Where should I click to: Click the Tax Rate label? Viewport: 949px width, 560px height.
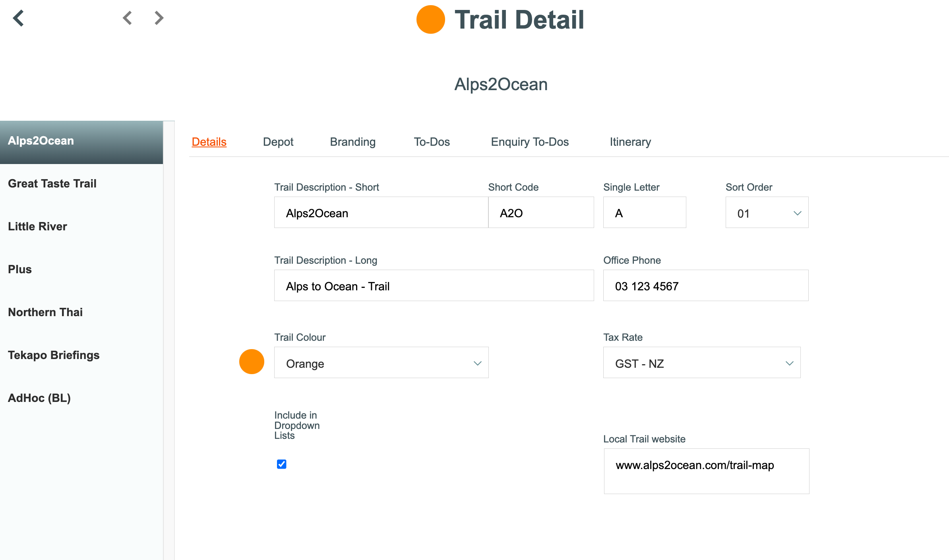coord(623,337)
